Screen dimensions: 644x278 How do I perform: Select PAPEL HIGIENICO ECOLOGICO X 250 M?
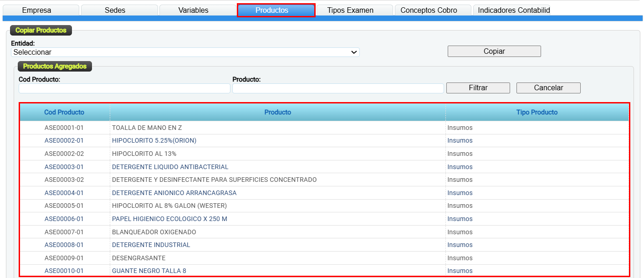[x=169, y=219]
